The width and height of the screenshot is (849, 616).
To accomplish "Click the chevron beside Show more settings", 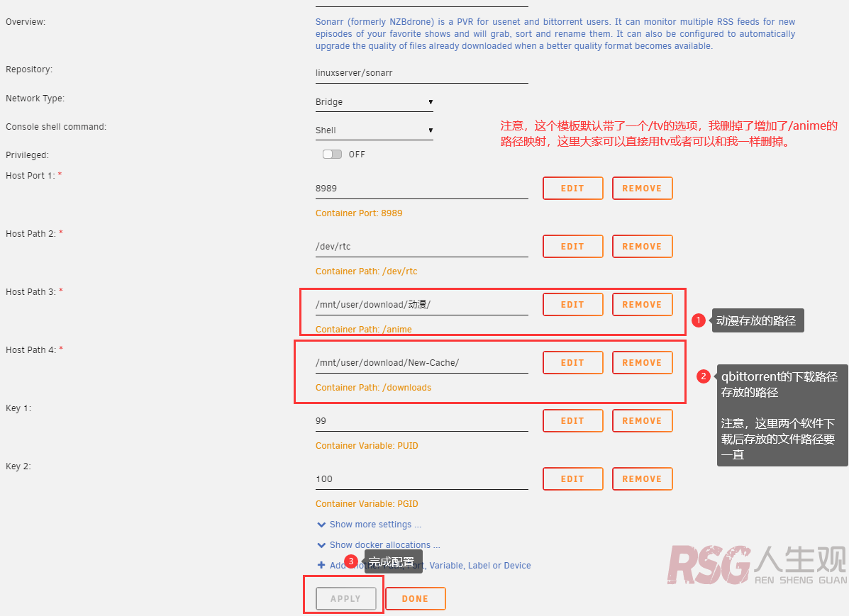I will coord(321,525).
